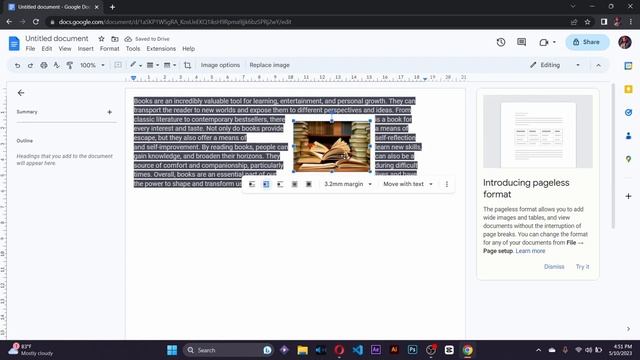Open Visual Studio Code from taskbar
Viewport: 640px width, 360px height.
(x=358, y=350)
